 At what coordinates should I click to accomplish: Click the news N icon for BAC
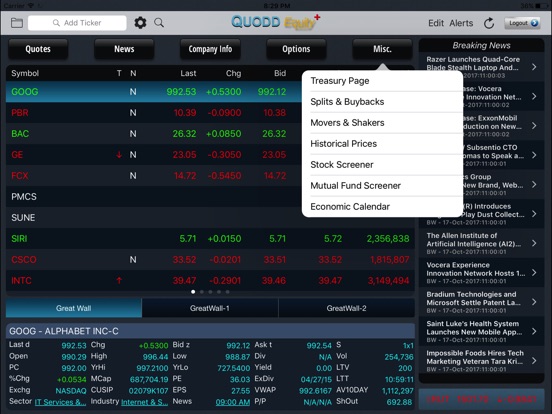point(133,134)
